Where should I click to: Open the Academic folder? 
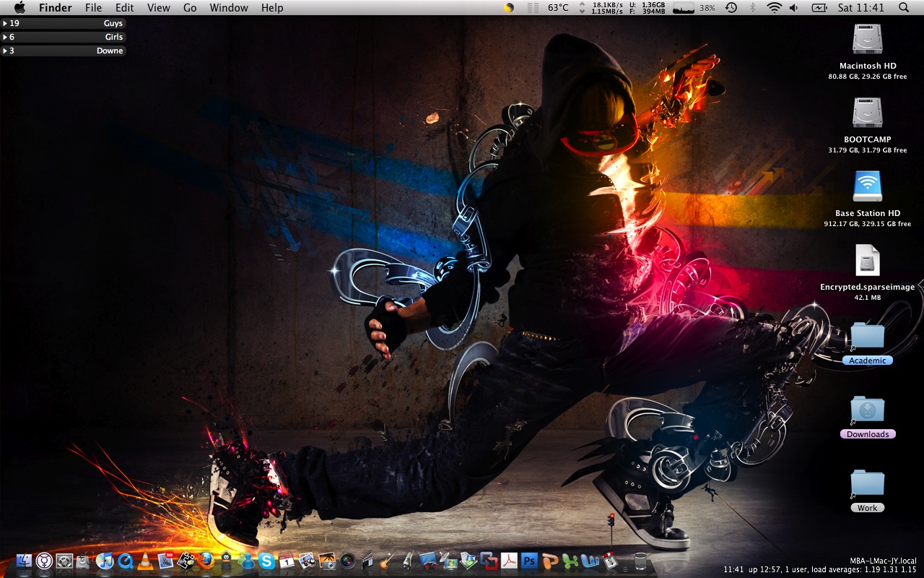[x=867, y=337]
